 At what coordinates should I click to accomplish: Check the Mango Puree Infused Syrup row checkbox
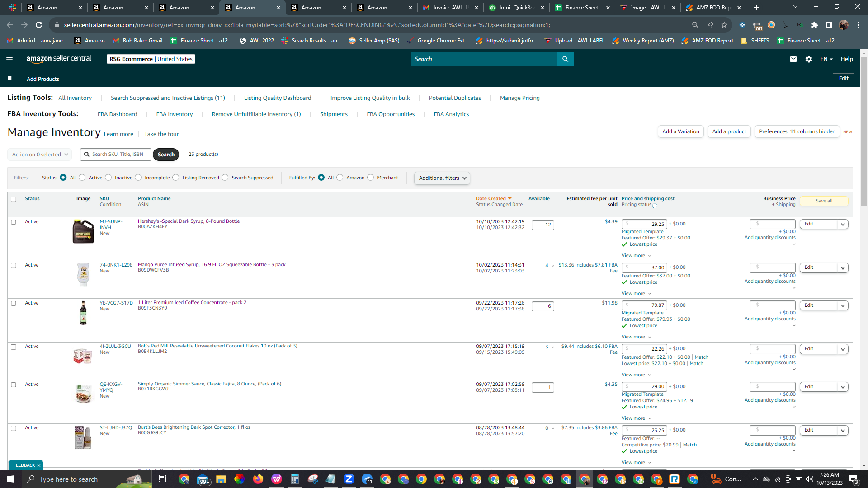click(14, 266)
